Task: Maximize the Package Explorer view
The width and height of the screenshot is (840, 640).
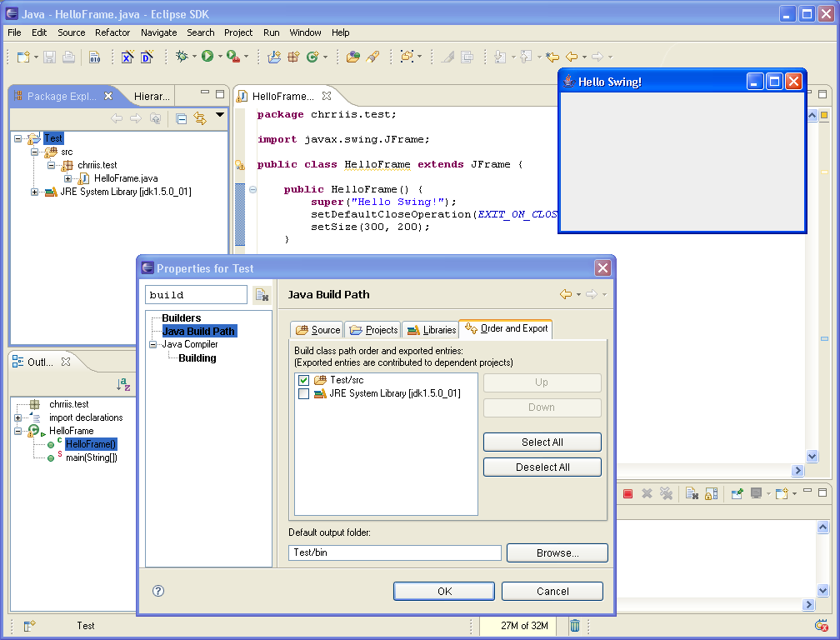Action: coord(220,93)
